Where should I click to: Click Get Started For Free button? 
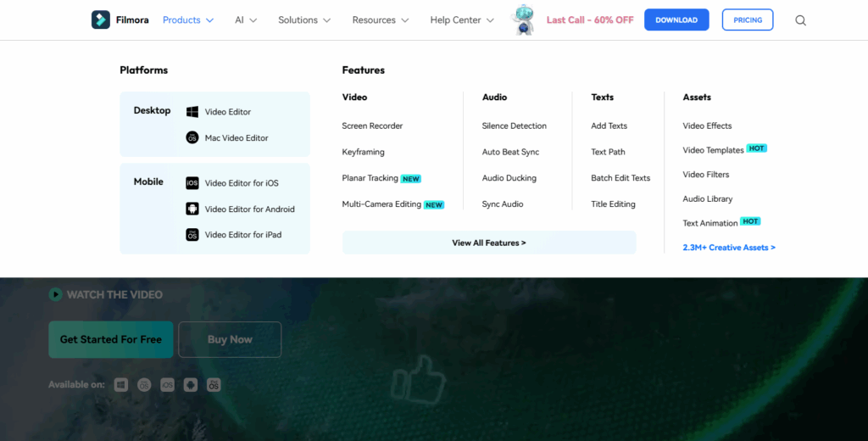[x=111, y=339]
